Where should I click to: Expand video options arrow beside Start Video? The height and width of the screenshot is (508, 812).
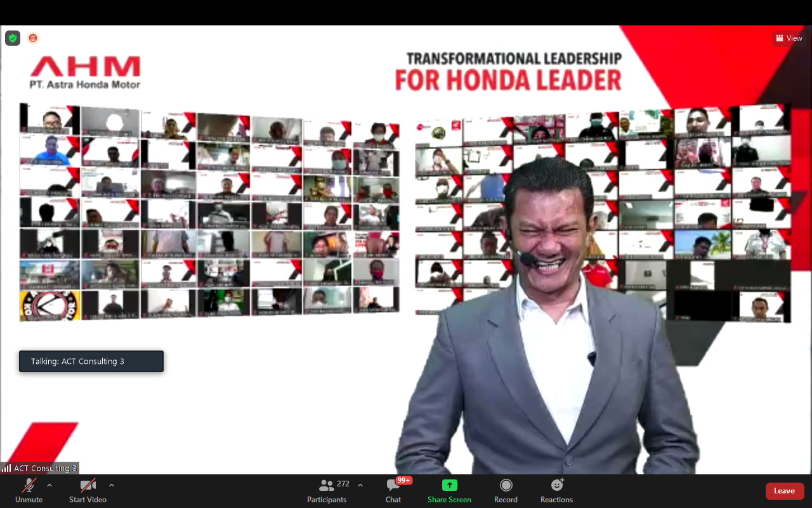[112, 486]
